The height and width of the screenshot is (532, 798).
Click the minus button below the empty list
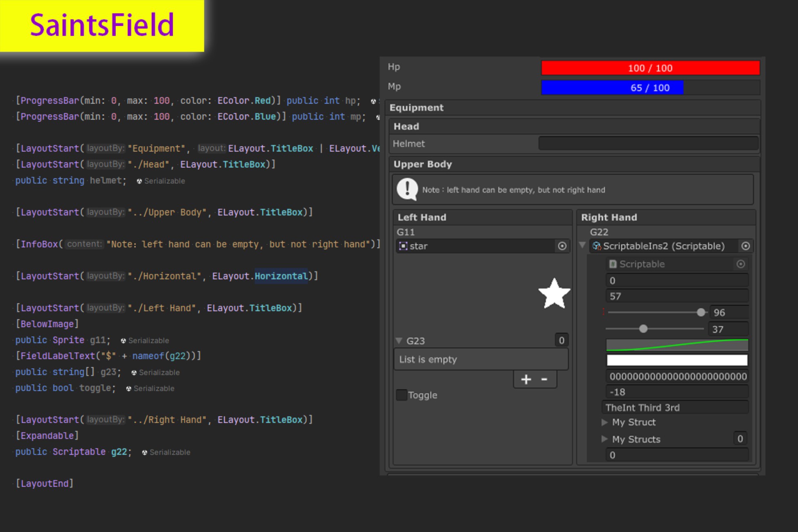pos(544,379)
